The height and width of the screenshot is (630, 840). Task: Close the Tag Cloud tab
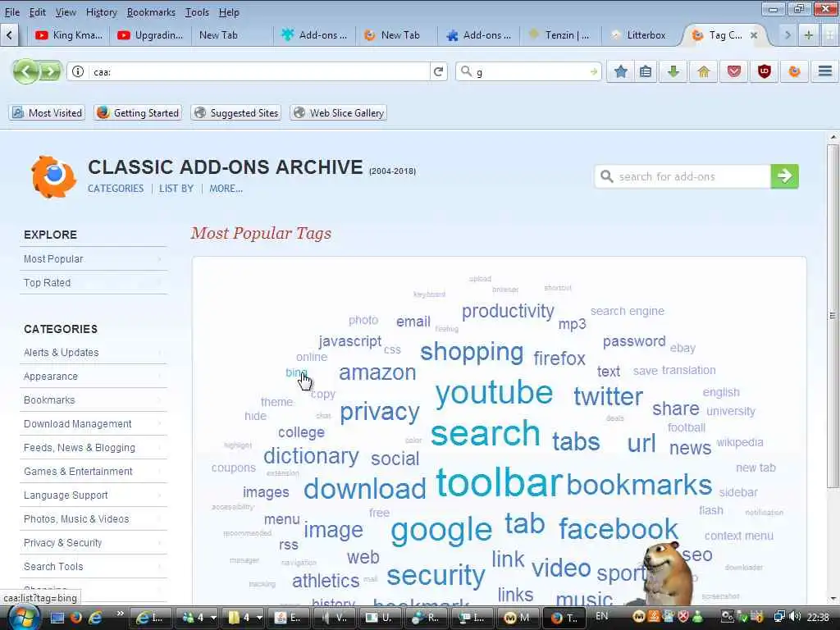point(754,35)
